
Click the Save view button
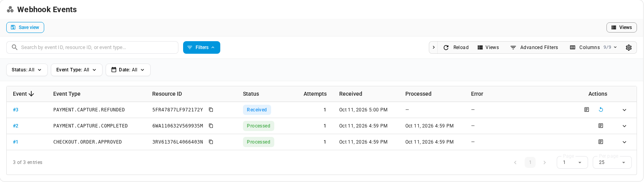click(x=25, y=27)
